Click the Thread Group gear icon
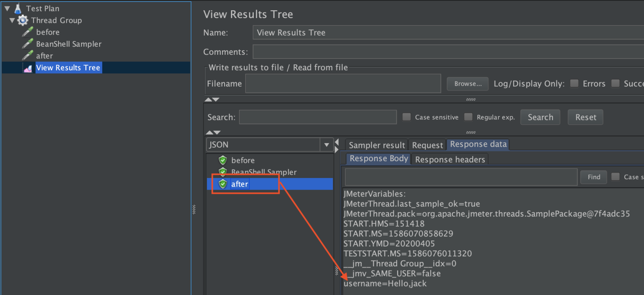 pyautogui.click(x=23, y=21)
